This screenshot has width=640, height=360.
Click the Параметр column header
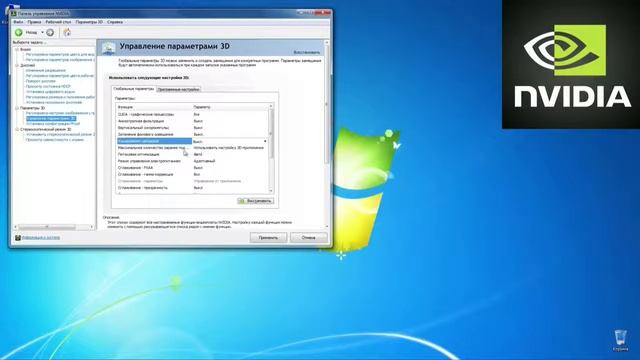click(230, 107)
